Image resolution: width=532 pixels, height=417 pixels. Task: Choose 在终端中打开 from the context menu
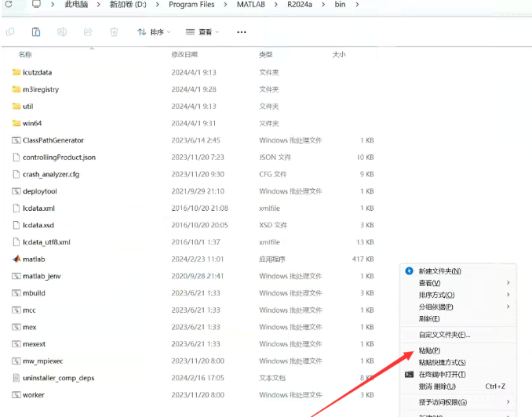tap(442, 375)
